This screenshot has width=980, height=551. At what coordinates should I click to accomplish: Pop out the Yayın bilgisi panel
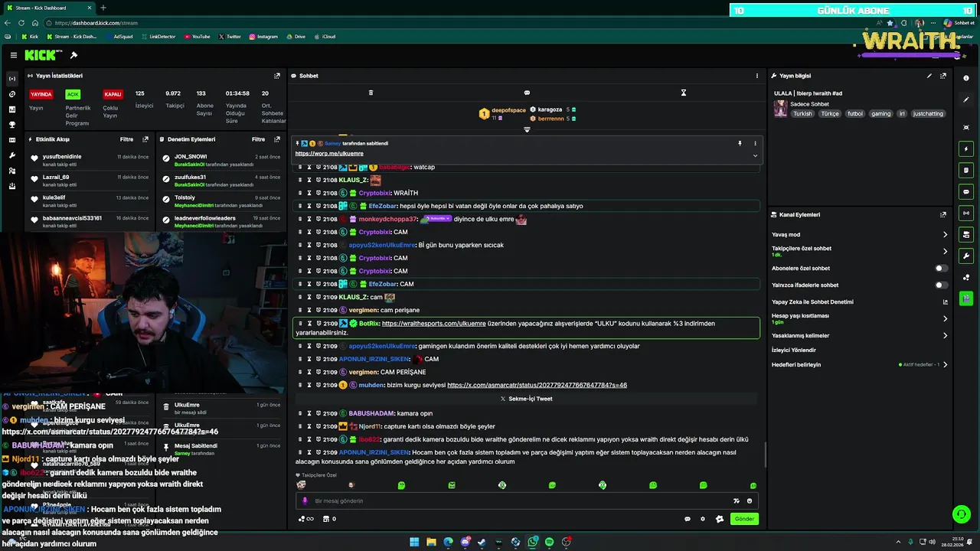pyautogui.click(x=943, y=76)
